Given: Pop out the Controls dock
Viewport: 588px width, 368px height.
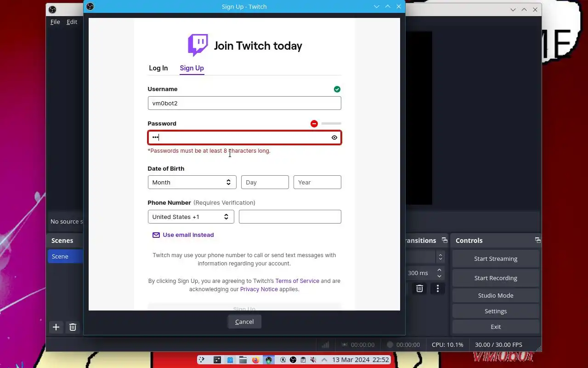Looking at the screenshot, I should coord(537,240).
